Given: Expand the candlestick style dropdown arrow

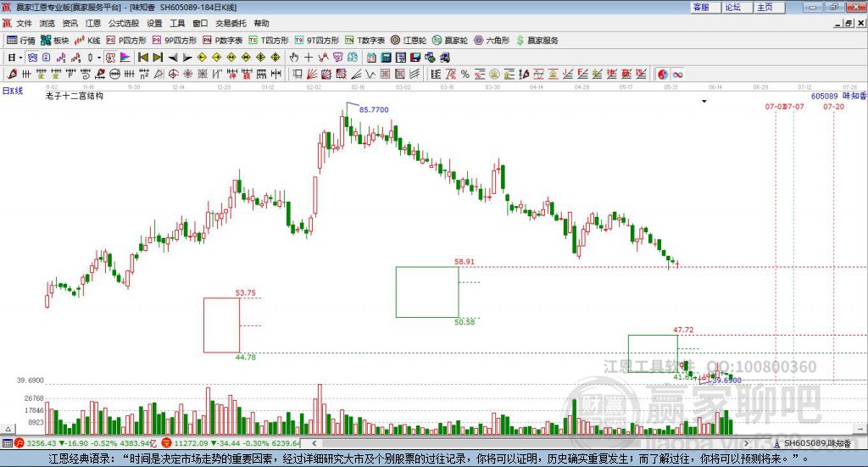Looking at the screenshot, I should point(99,58).
